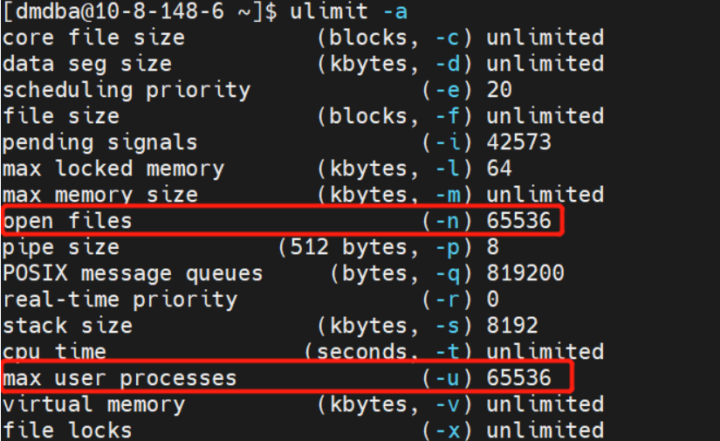
Task: Click the 'max user processes' label
Action: coord(120,379)
